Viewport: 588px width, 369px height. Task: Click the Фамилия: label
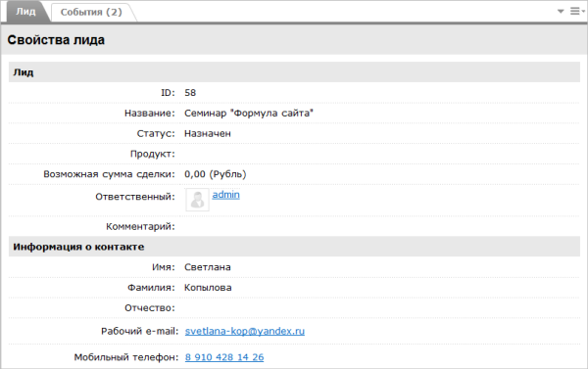151,288
